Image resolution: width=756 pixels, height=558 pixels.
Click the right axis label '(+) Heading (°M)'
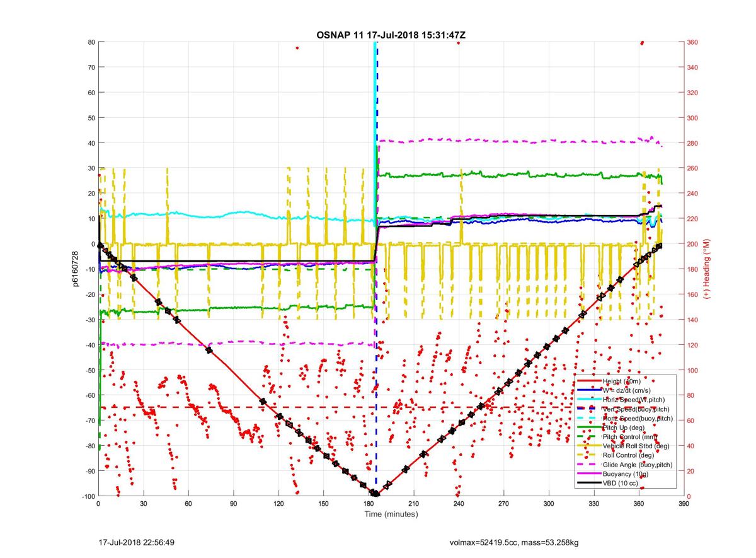coord(707,269)
